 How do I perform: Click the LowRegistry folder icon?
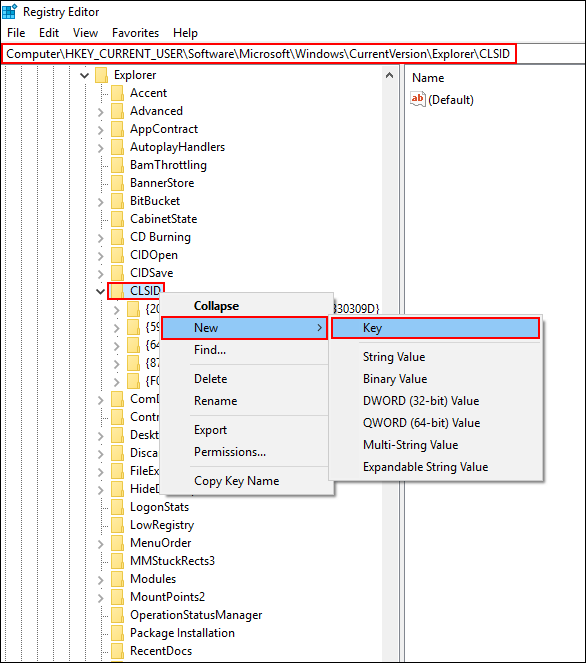(x=117, y=525)
